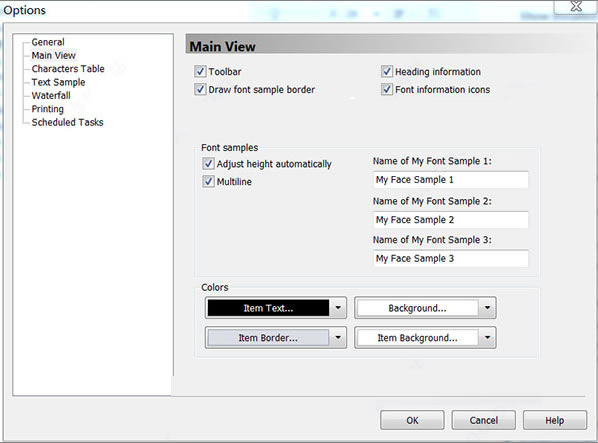Toggle the Multiline checkbox
598x443 pixels.
[x=208, y=181]
